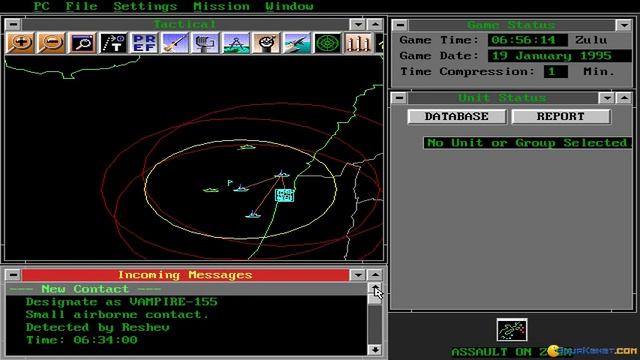Click the P marker on tactical map

pyautogui.click(x=230, y=183)
